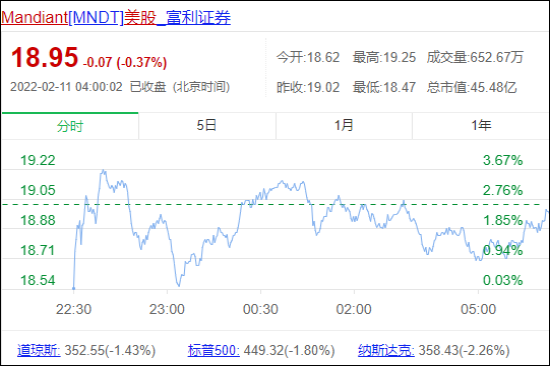Switch to the 5日 tab
550x366 pixels.
[x=207, y=126]
